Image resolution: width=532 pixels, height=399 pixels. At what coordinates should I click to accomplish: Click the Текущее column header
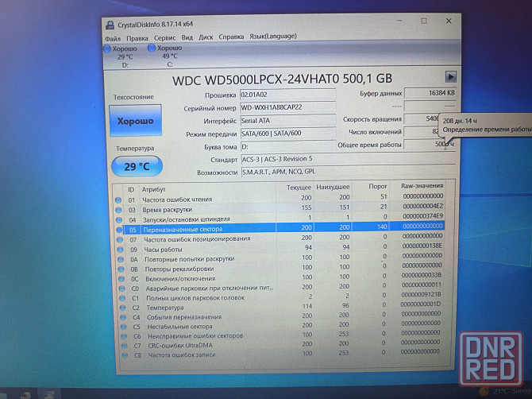pyautogui.click(x=299, y=188)
